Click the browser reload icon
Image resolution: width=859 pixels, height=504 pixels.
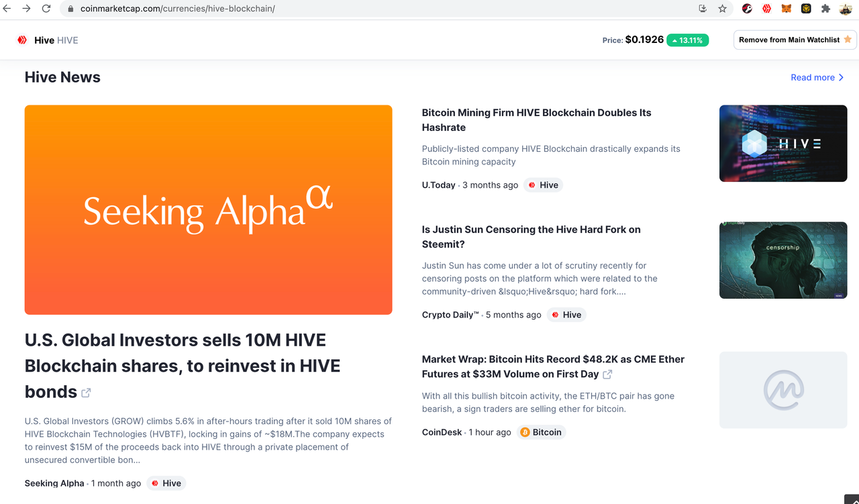click(46, 9)
